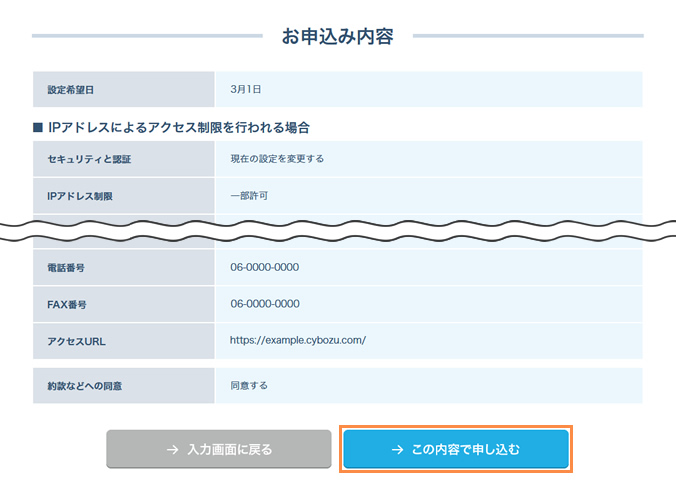Select the FAX番号 value 06-0000-0000

click(264, 304)
